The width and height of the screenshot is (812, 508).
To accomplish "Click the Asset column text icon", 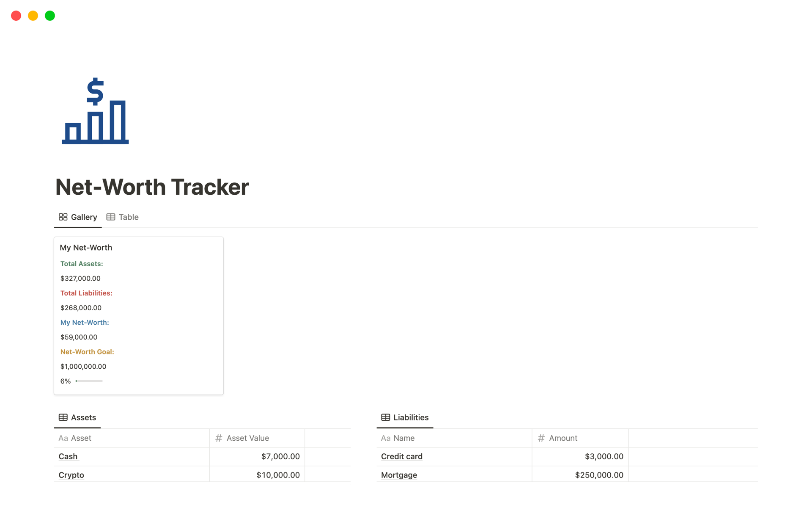I will [x=63, y=438].
